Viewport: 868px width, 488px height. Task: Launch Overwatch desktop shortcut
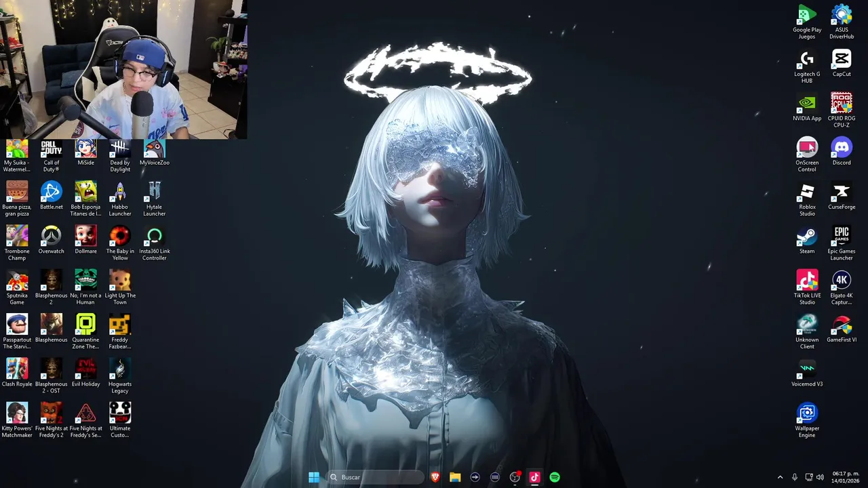51,241
